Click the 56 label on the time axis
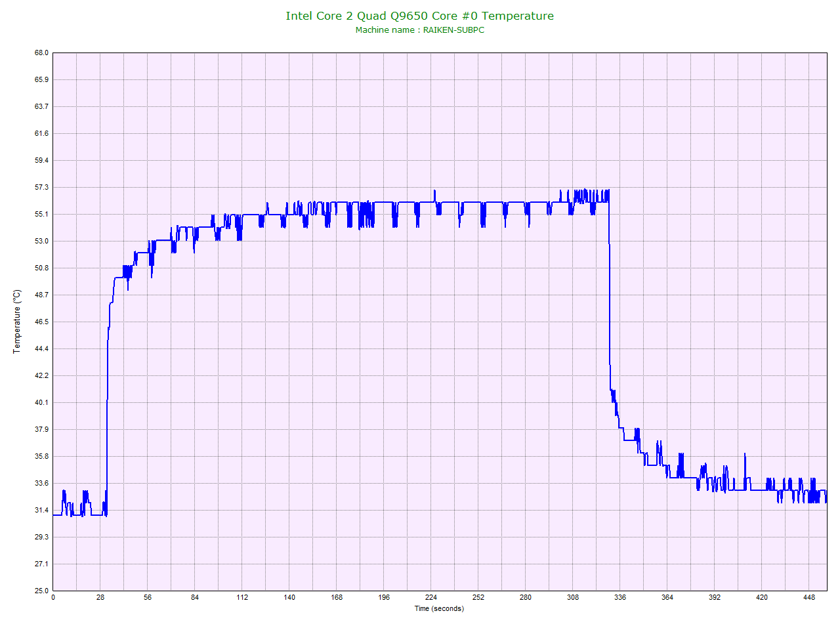This screenshot has height=630, width=840. (148, 597)
